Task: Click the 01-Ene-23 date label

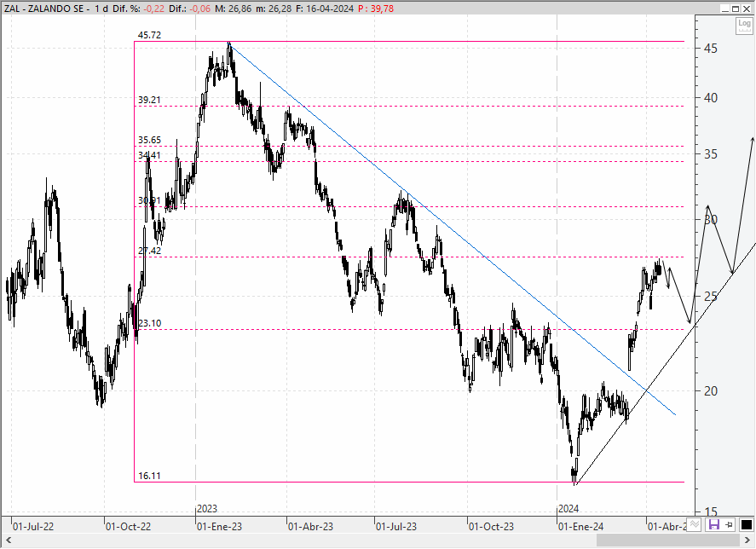Action: click(219, 526)
